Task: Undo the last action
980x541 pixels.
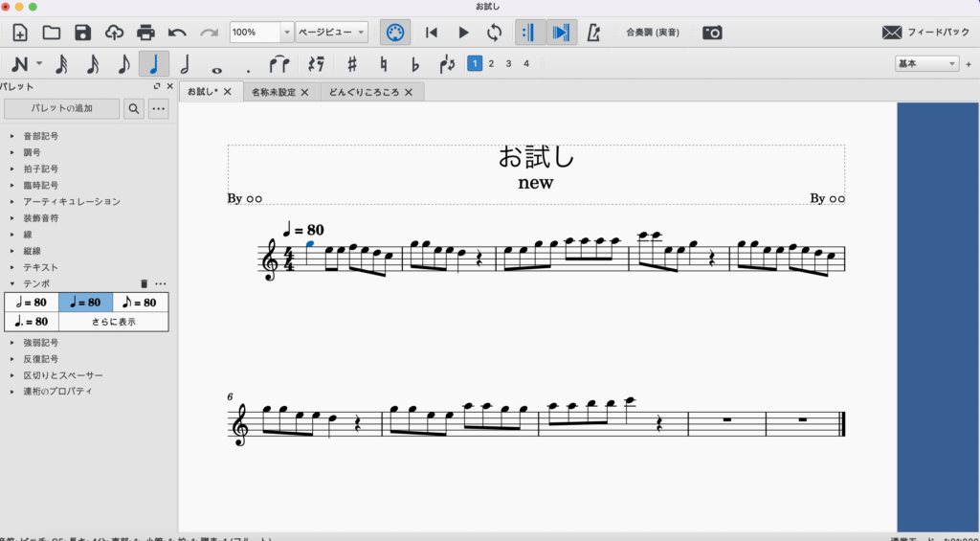Action: pos(177,32)
